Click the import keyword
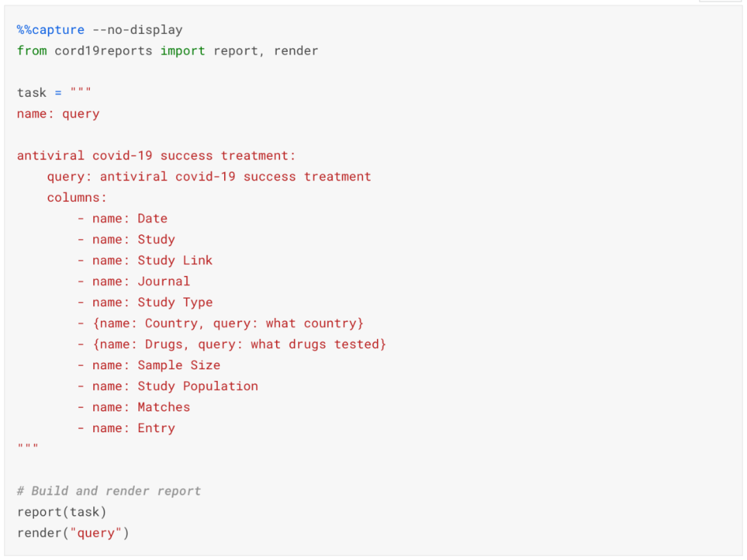This screenshot has height=560, width=747. 183,50
